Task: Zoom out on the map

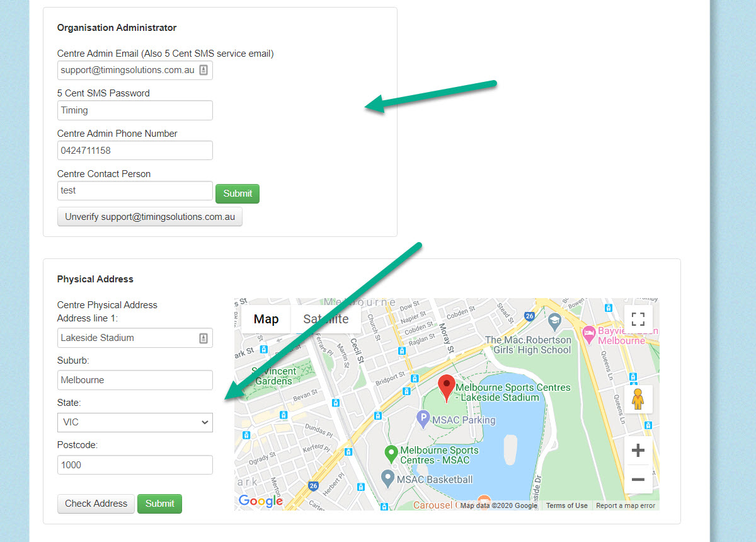Action: [638, 480]
